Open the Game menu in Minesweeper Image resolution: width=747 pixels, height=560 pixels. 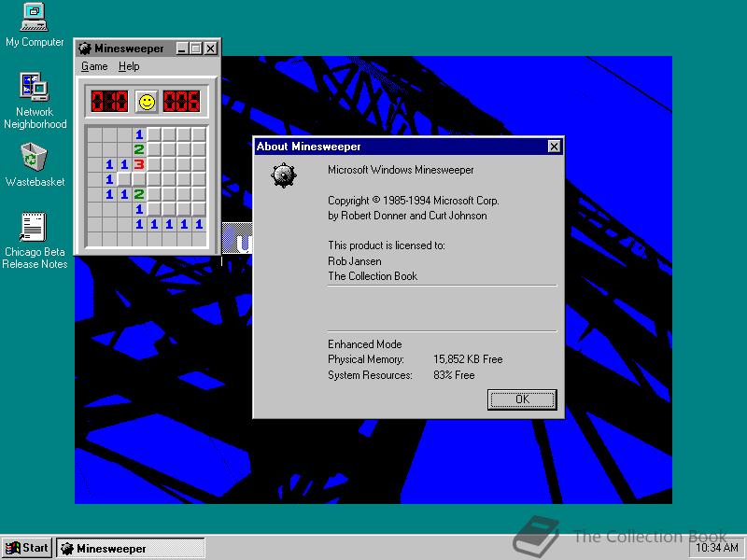click(x=94, y=66)
